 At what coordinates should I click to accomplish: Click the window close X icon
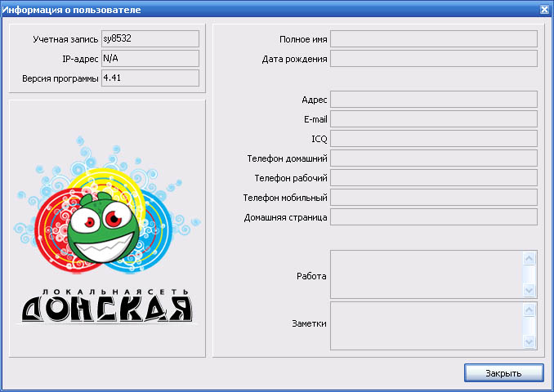pos(544,9)
